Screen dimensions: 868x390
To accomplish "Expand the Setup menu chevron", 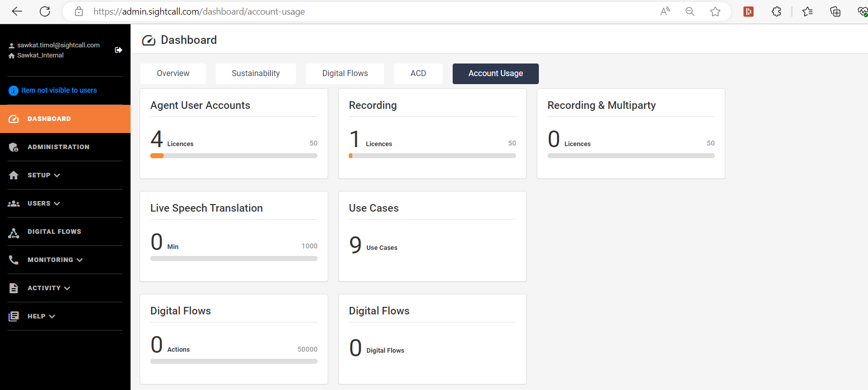I will click(57, 175).
